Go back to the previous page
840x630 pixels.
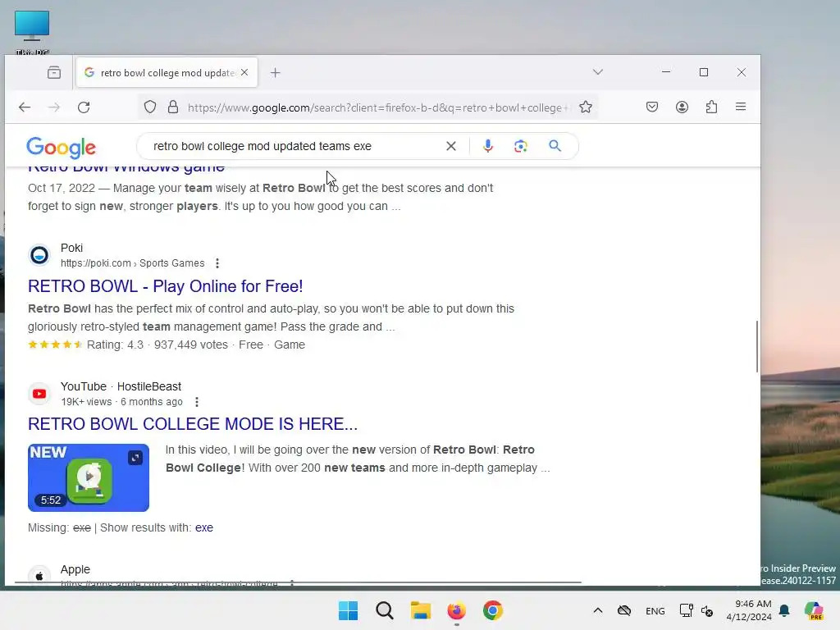click(x=25, y=107)
